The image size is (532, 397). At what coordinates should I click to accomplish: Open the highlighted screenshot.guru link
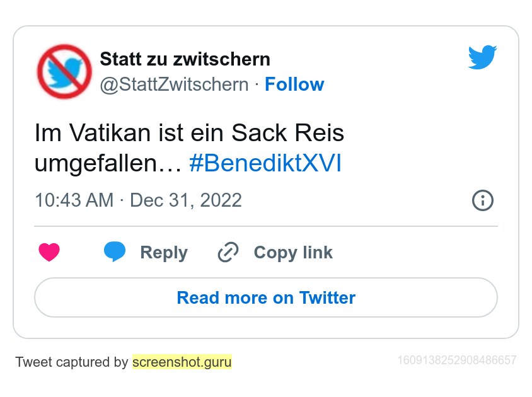[182, 362]
